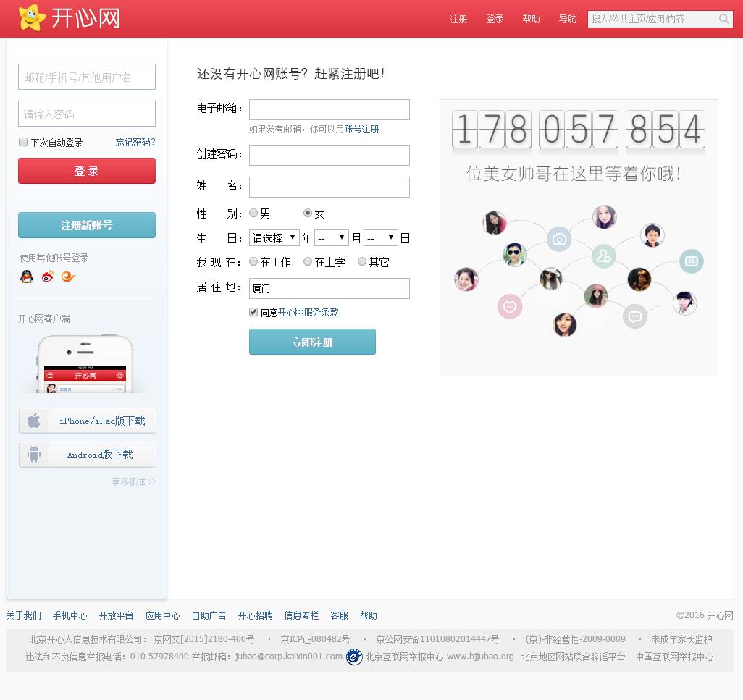Click the 更多版本>> link
This screenshot has height=700, width=743.
(x=134, y=482)
